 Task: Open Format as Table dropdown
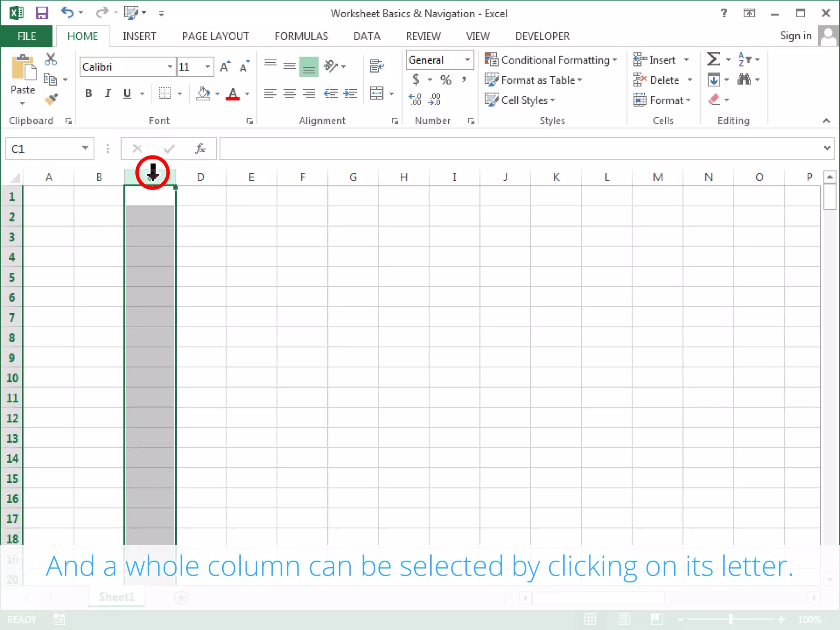coord(534,80)
